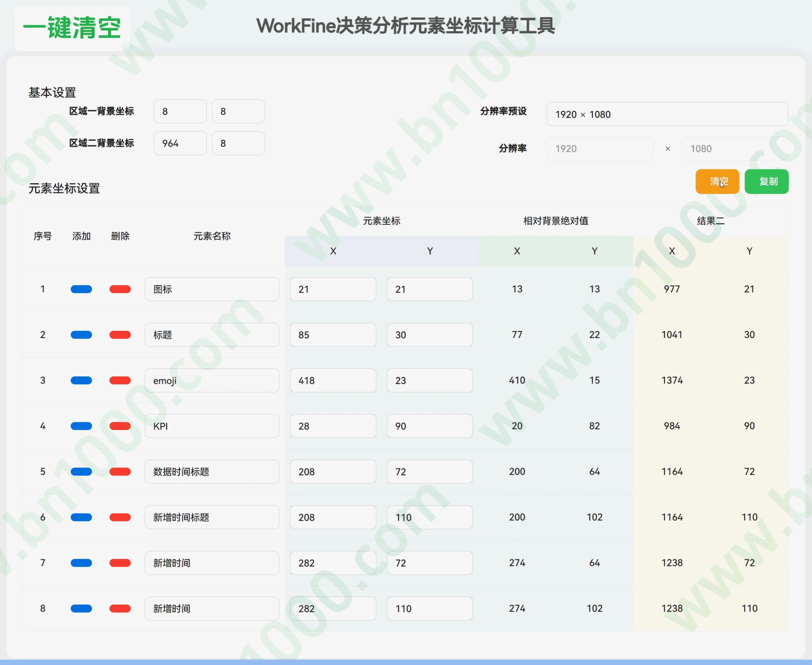The height and width of the screenshot is (665, 812).
Task: Click the X field in row 5 数据时间标题
Action: 333,471
